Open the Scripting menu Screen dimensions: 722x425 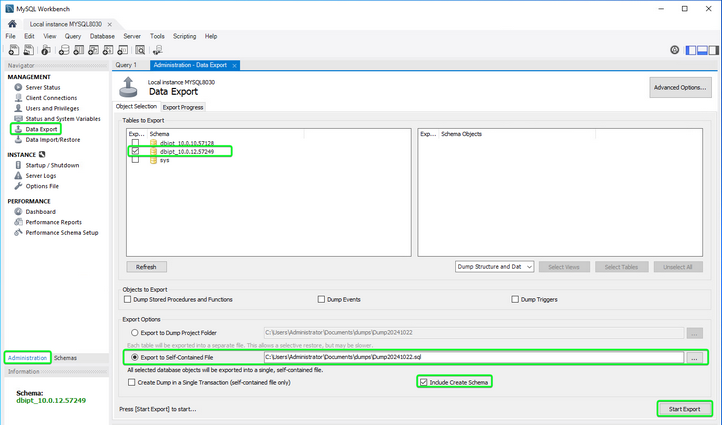185,36
